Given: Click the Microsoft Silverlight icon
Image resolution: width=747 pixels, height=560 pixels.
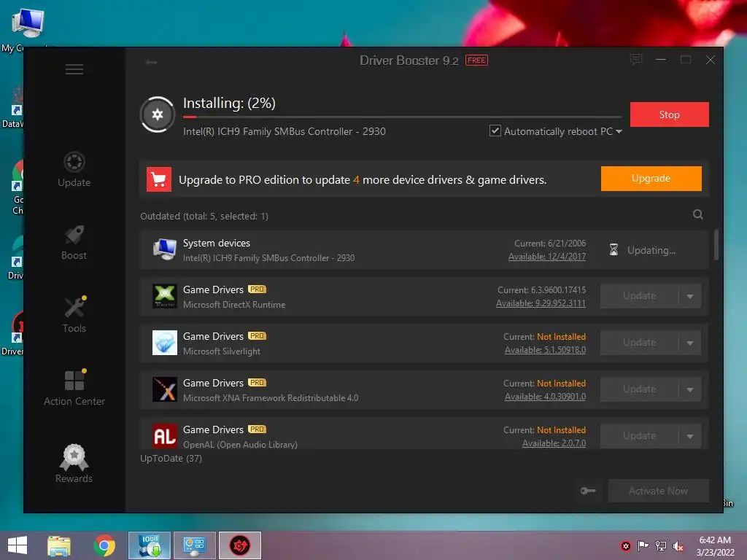Looking at the screenshot, I should [x=165, y=343].
